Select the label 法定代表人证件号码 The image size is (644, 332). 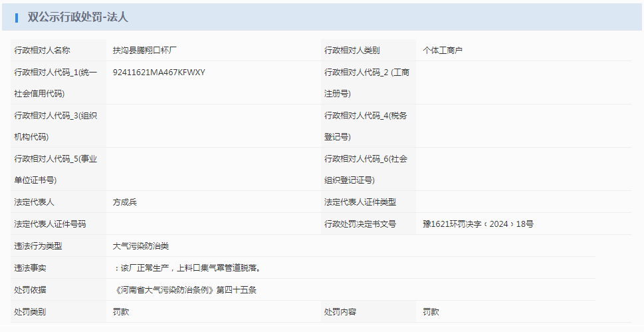click(x=50, y=224)
